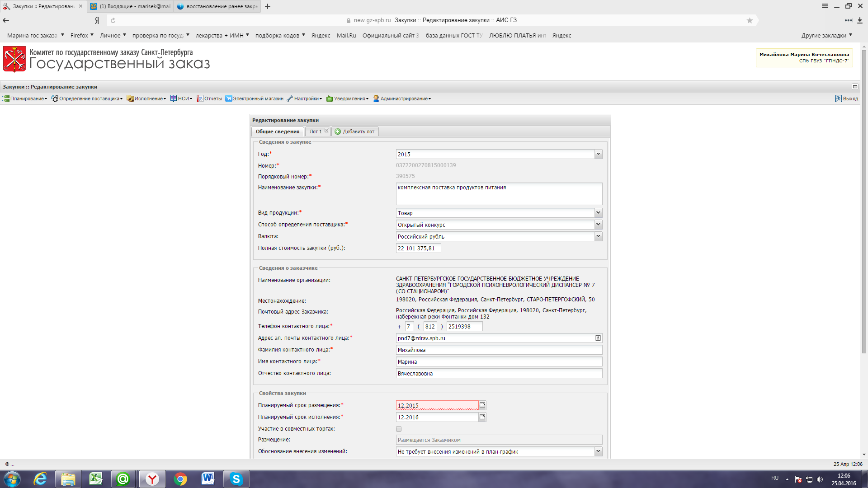Expand Обоснование внесения изменений dropdown
The width and height of the screenshot is (868, 488).
pyautogui.click(x=598, y=451)
